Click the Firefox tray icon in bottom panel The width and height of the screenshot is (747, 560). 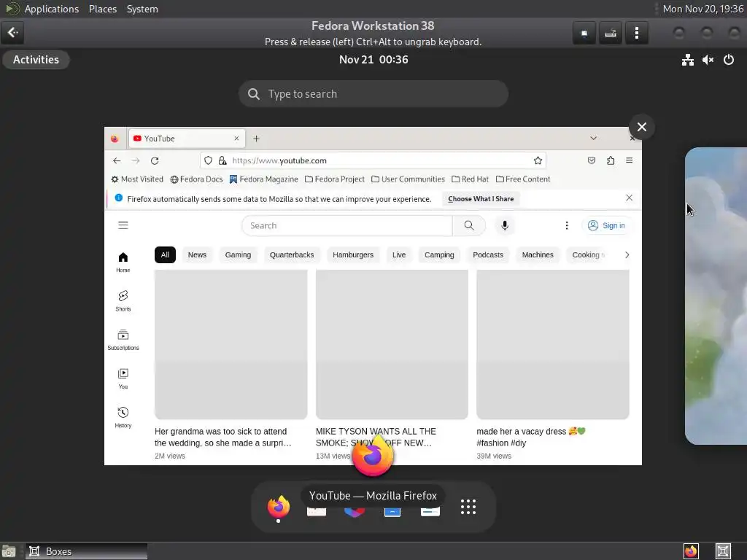(691, 551)
